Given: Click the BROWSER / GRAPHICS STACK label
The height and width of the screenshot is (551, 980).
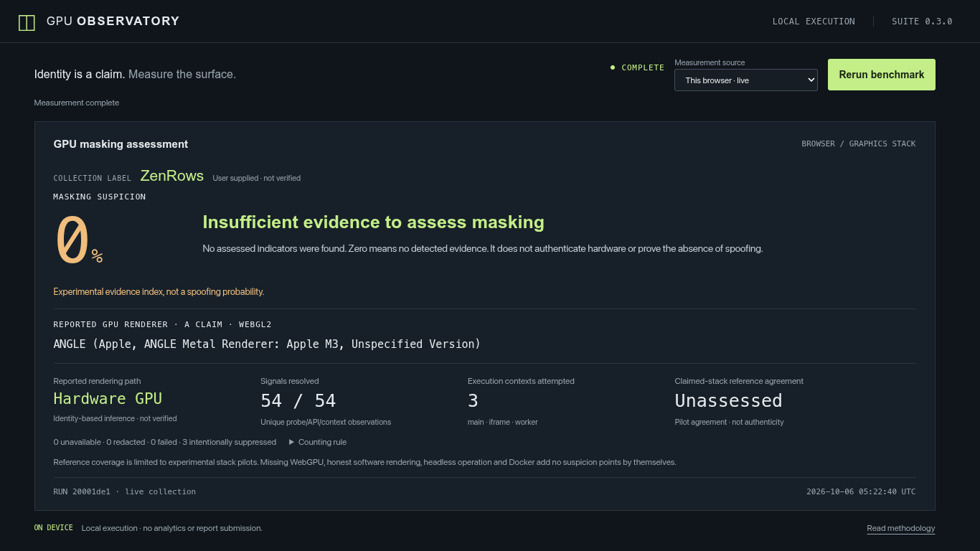Looking at the screenshot, I should 859,144.
